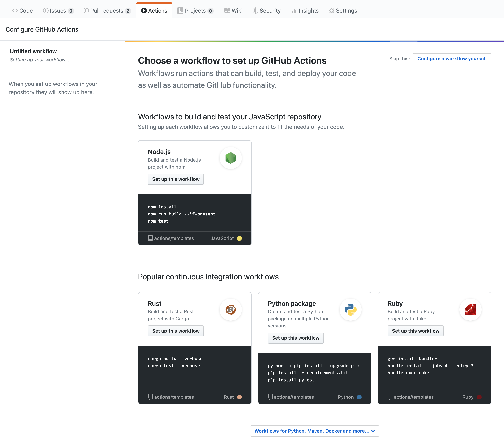Select the Untitled workflow sidebar item
This screenshot has width=504, height=444.
coord(63,55)
